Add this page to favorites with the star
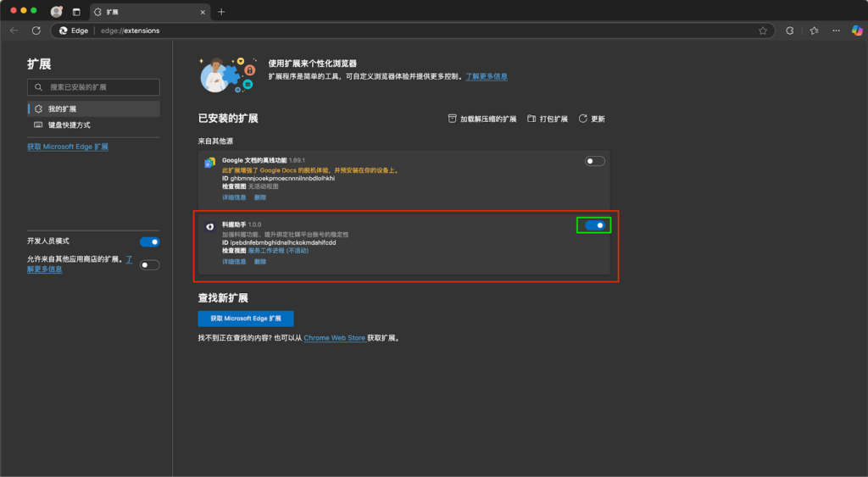The image size is (868, 477). point(762,31)
